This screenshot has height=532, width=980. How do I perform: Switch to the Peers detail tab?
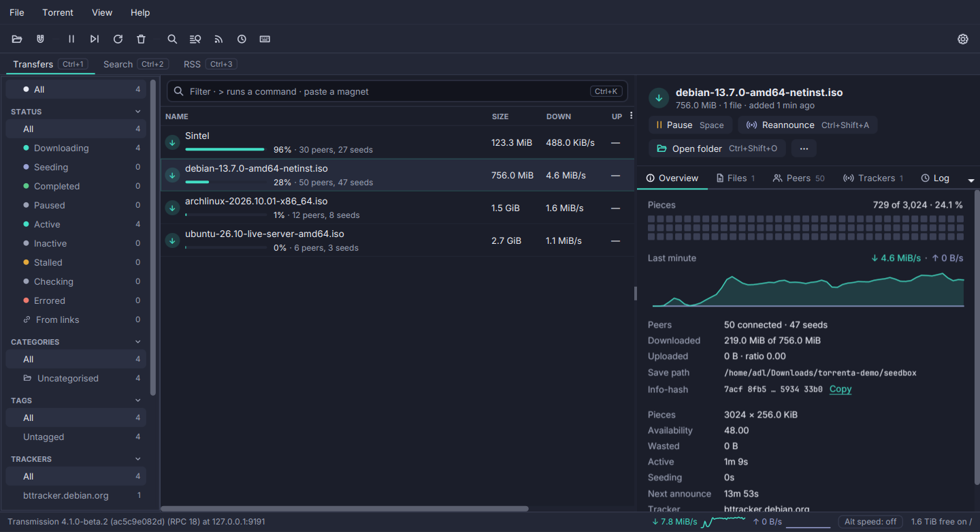point(799,178)
